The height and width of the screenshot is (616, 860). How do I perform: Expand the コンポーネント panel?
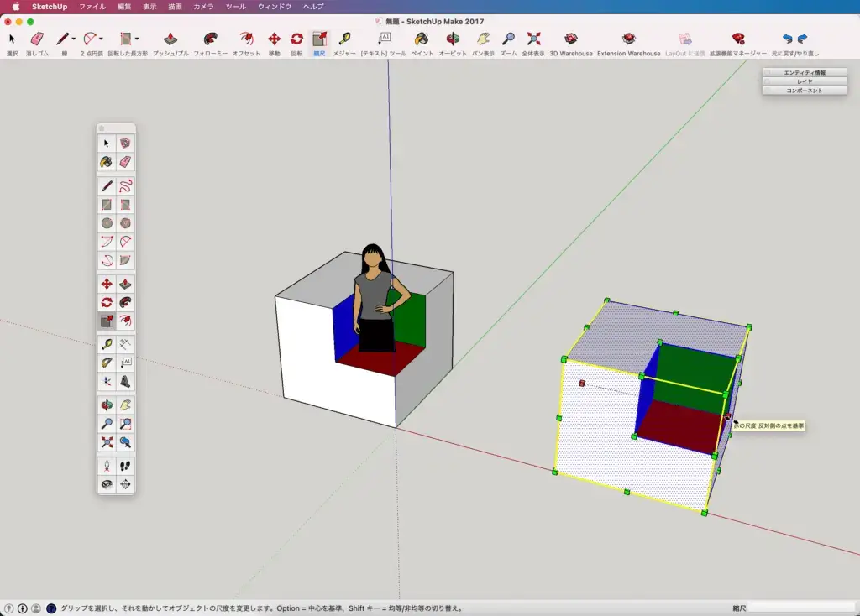click(x=805, y=91)
